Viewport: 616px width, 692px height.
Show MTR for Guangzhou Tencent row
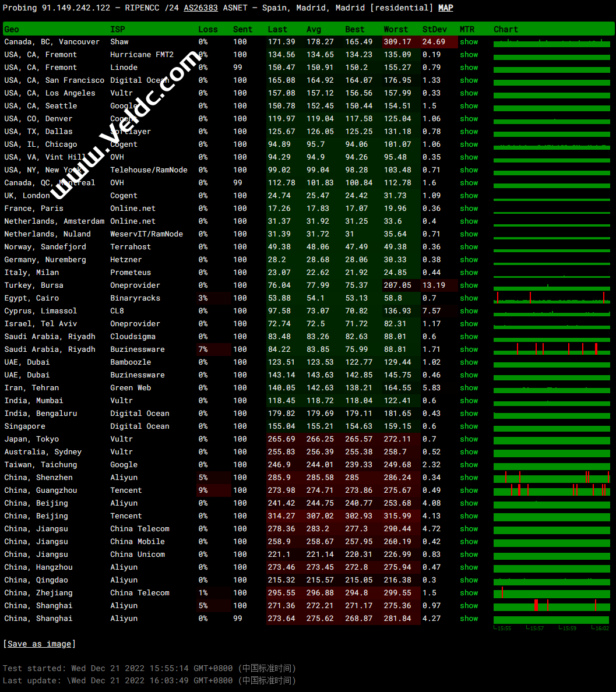[469, 490]
